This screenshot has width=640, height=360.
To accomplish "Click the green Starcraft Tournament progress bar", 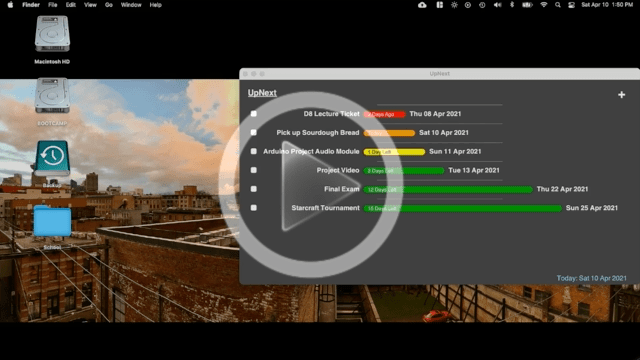I will click(462, 208).
